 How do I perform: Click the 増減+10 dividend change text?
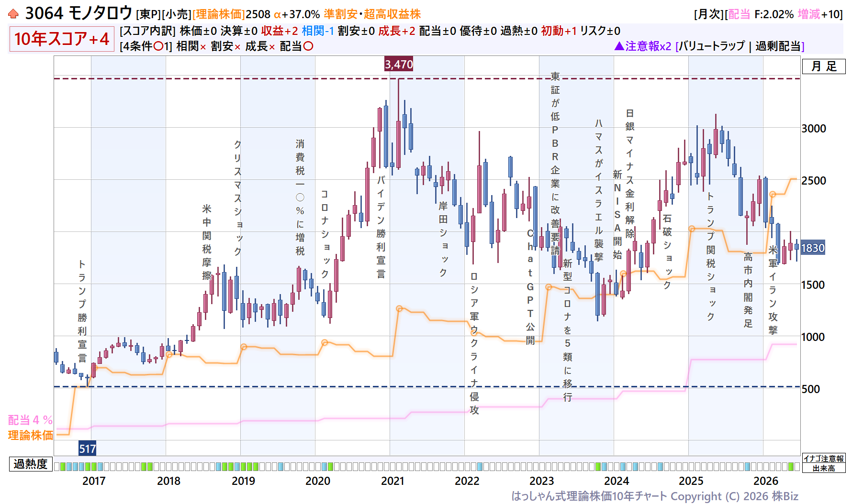pos(819,14)
